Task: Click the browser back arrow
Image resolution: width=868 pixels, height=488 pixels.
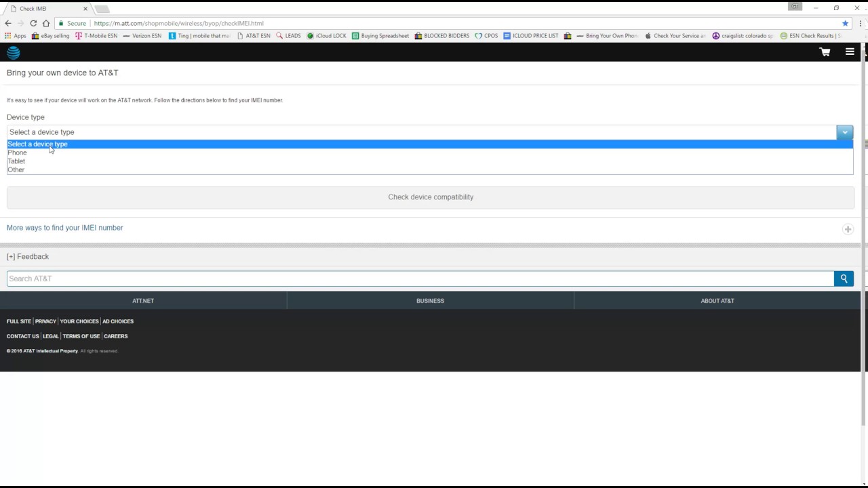Action: (x=8, y=23)
